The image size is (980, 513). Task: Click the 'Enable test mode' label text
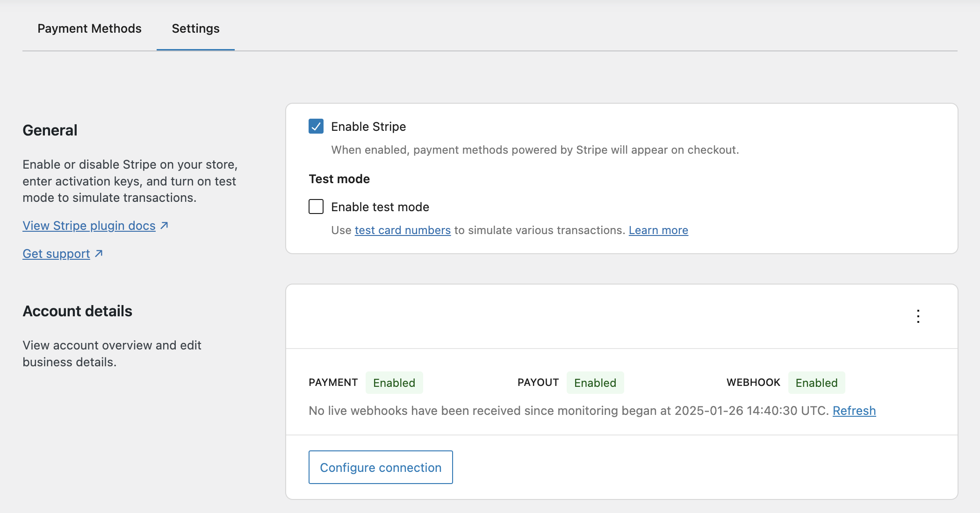[x=380, y=207]
